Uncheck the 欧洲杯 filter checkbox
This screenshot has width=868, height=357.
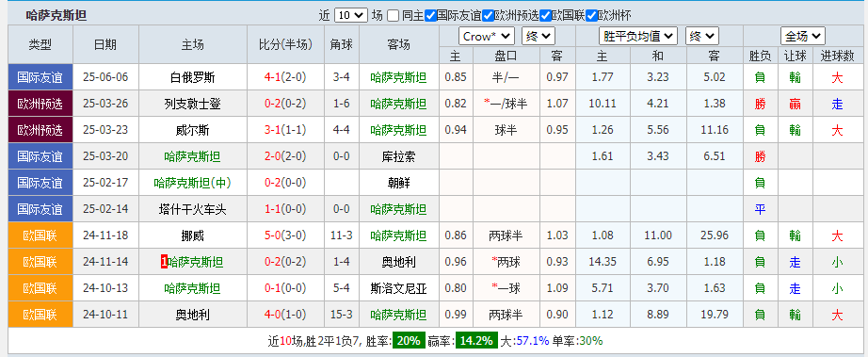[x=591, y=15]
